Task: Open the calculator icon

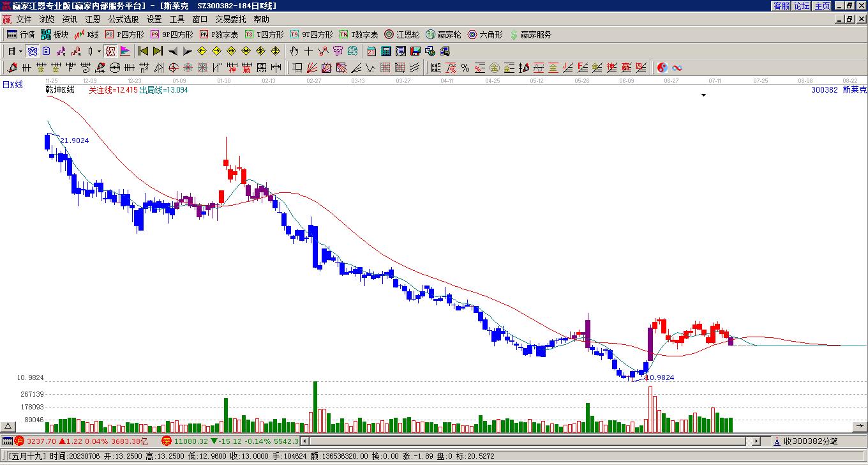Action: (386, 51)
